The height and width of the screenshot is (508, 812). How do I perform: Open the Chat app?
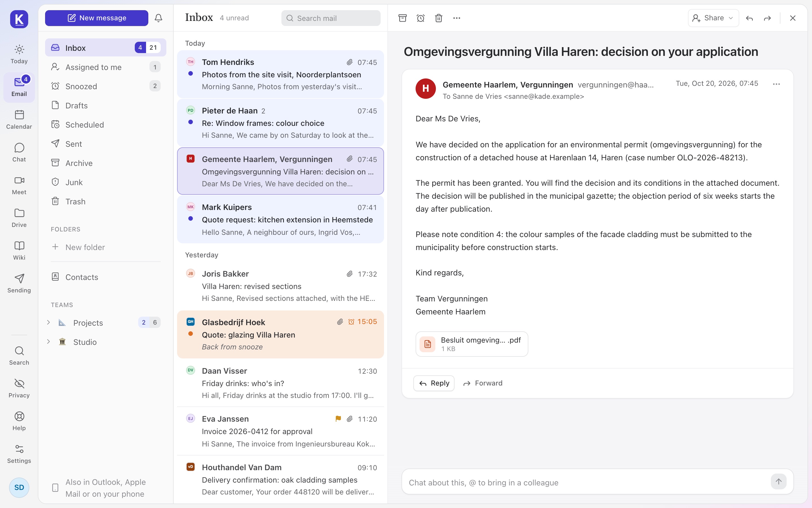click(19, 152)
